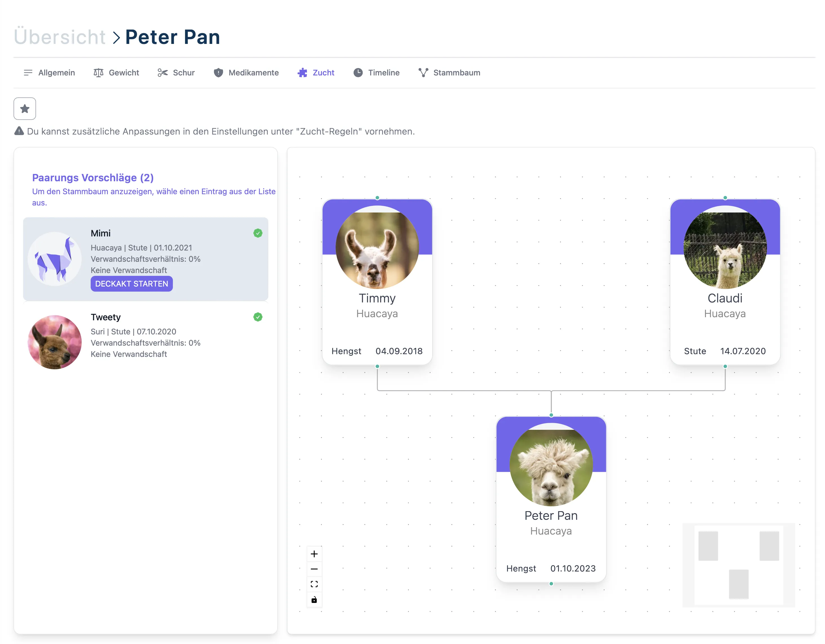Zoom in on the pedigree canvas
The image size is (825, 644).
pos(314,554)
